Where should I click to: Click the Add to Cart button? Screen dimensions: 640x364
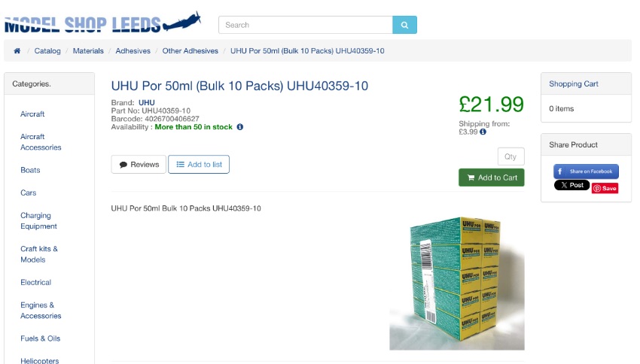pyautogui.click(x=492, y=177)
